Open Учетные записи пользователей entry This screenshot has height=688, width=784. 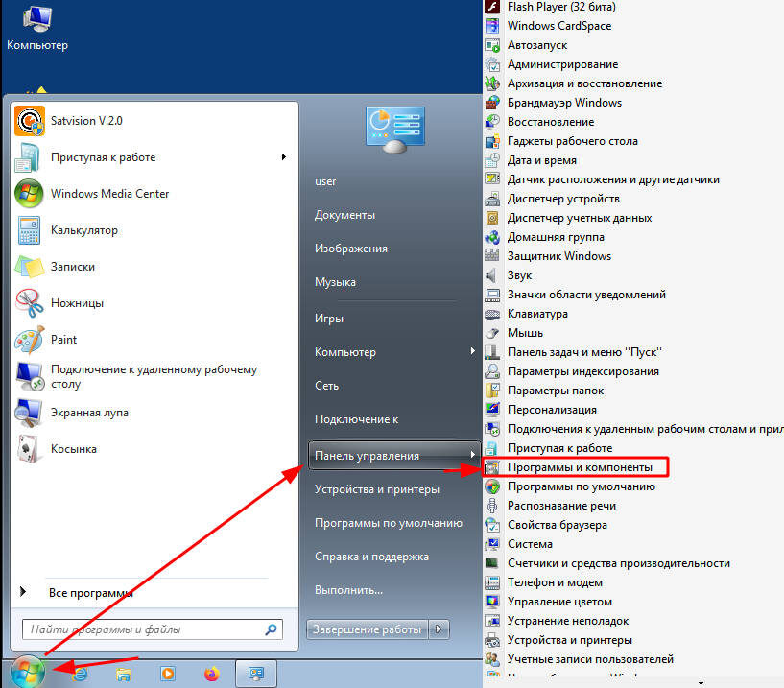click(x=590, y=659)
